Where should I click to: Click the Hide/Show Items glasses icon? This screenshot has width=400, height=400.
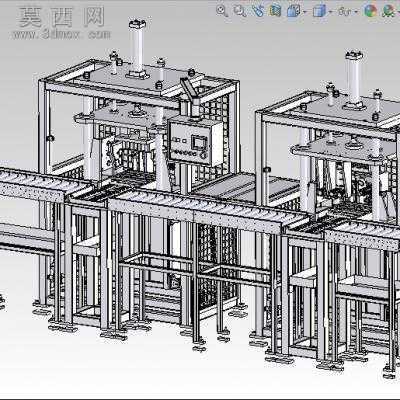click(345, 12)
